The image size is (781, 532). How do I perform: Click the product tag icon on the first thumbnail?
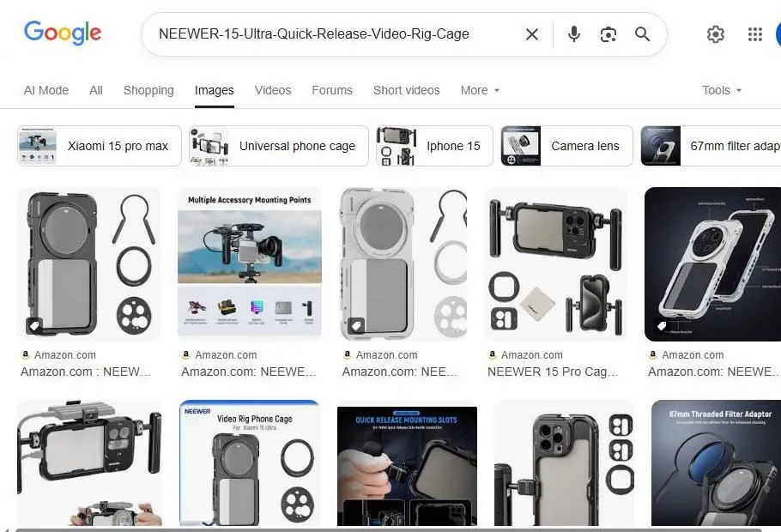tap(33, 325)
